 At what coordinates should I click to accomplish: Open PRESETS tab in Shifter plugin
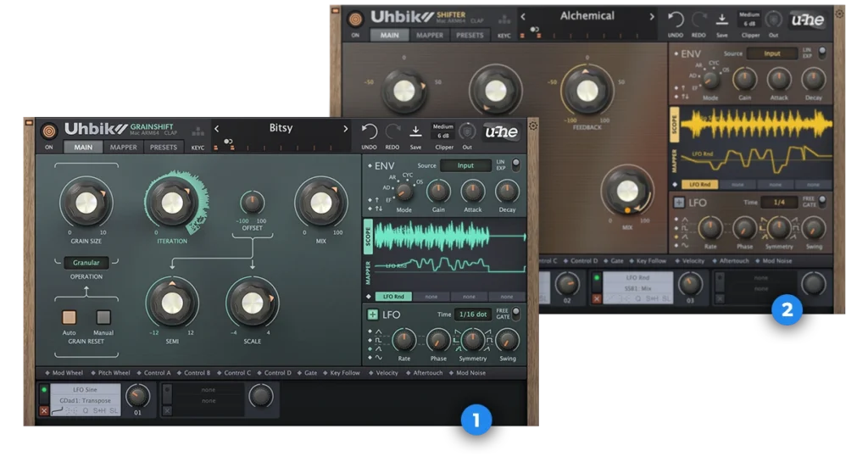coord(469,36)
